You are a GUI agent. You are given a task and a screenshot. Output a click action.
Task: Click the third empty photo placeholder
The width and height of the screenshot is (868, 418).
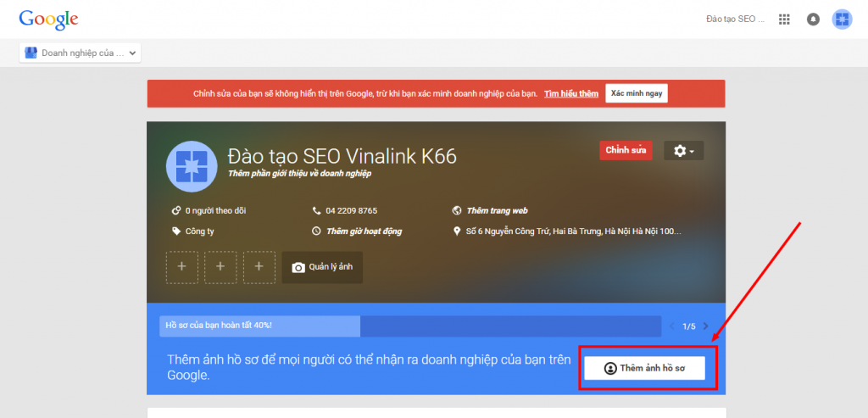click(259, 267)
